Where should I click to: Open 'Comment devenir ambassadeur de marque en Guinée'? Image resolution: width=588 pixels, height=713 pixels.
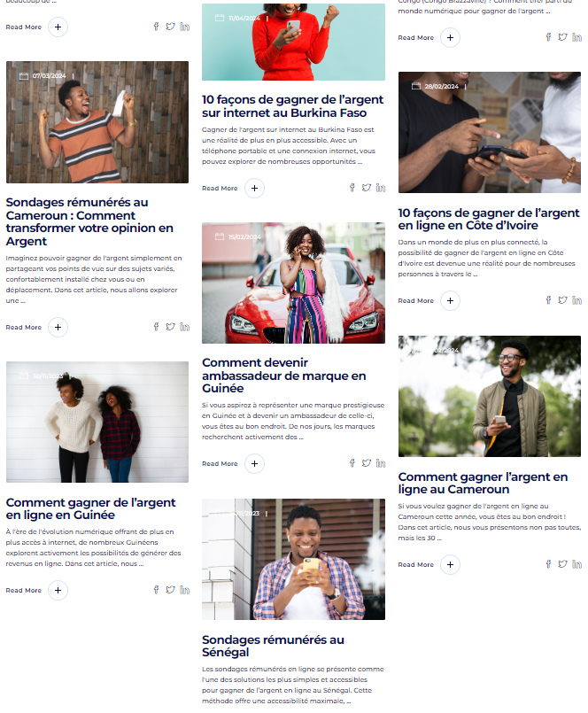283,376
